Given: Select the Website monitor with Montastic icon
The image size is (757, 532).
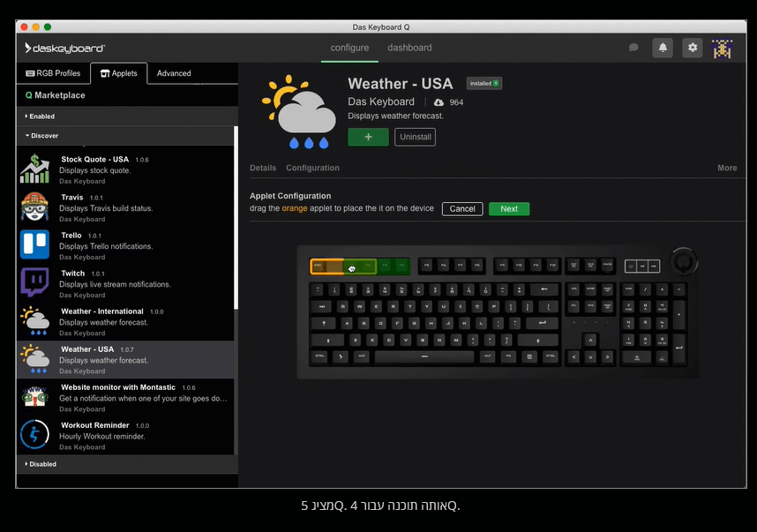Looking at the screenshot, I should coord(34,397).
